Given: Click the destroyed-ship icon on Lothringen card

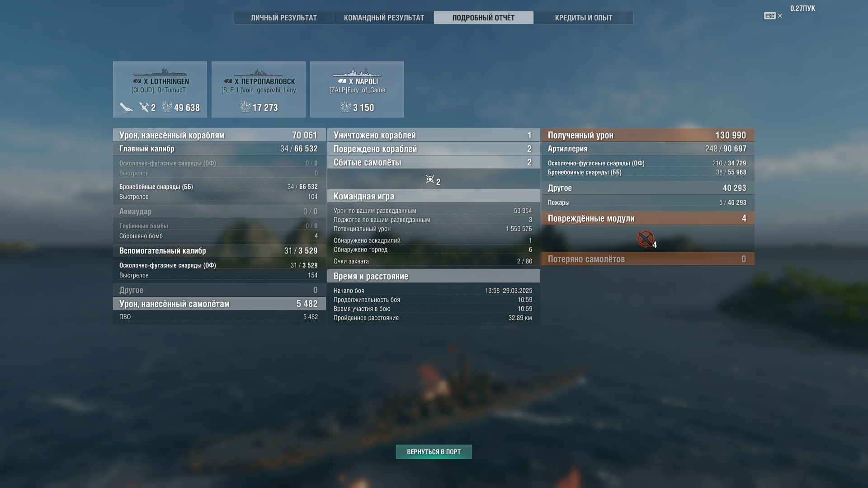Looking at the screenshot, I should (126, 108).
